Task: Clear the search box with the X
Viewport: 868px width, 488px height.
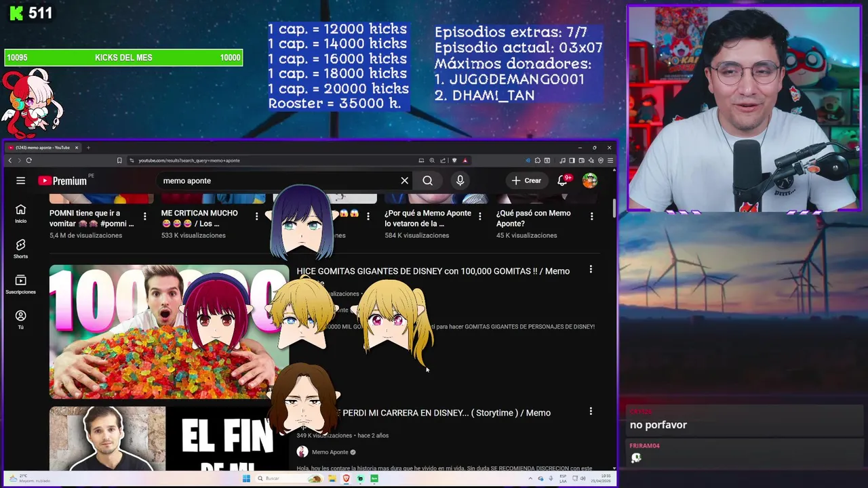Action: pos(405,180)
